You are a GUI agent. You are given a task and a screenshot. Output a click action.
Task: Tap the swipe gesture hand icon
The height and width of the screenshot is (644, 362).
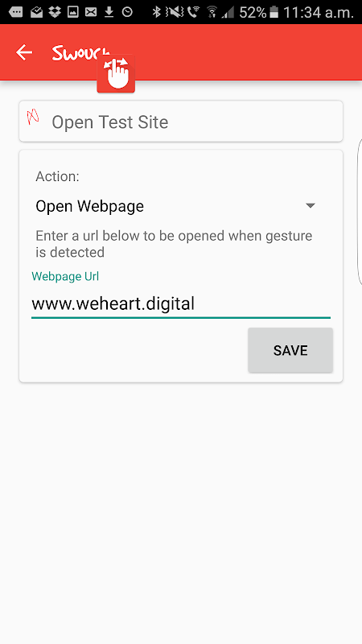tap(116, 73)
